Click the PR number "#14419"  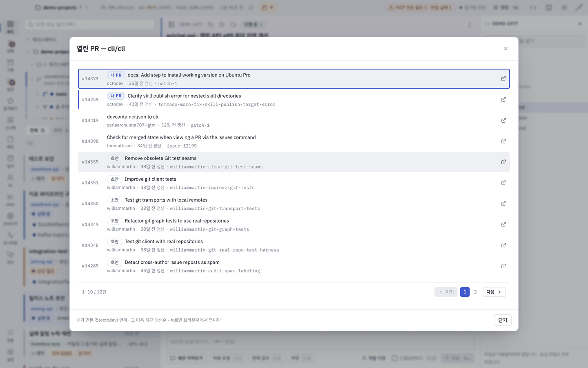90,121
